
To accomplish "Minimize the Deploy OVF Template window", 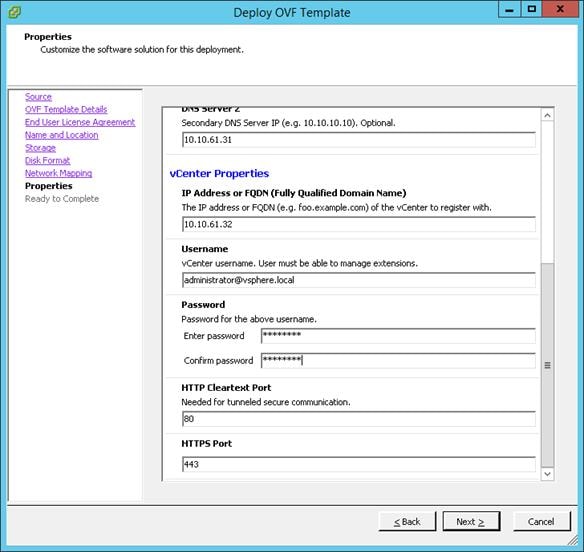I will 509,9.
